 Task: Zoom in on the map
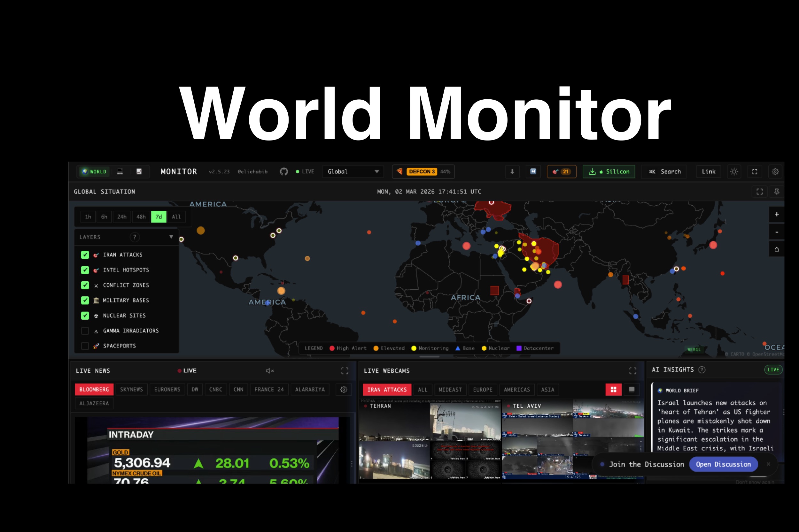click(776, 215)
